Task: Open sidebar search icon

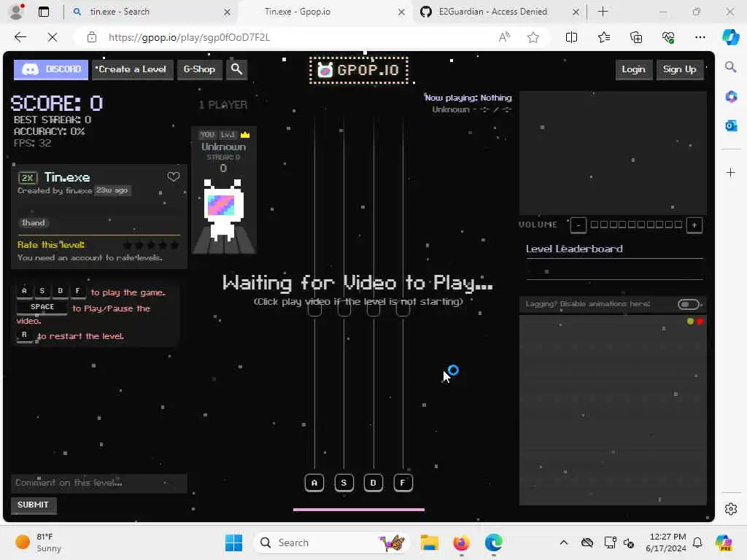Action: tap(731, 66)
